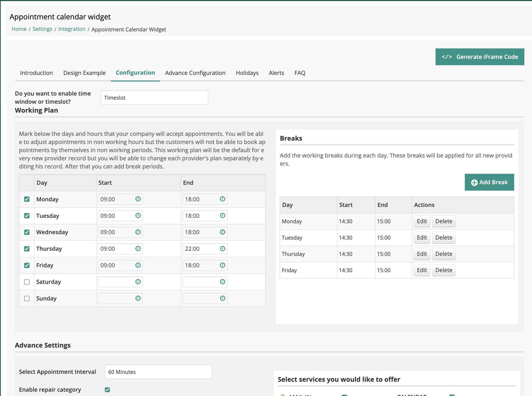Open clock icon for Saturday start
The width and height of the screenshot is (532, 396).
(x=138, y=282)
